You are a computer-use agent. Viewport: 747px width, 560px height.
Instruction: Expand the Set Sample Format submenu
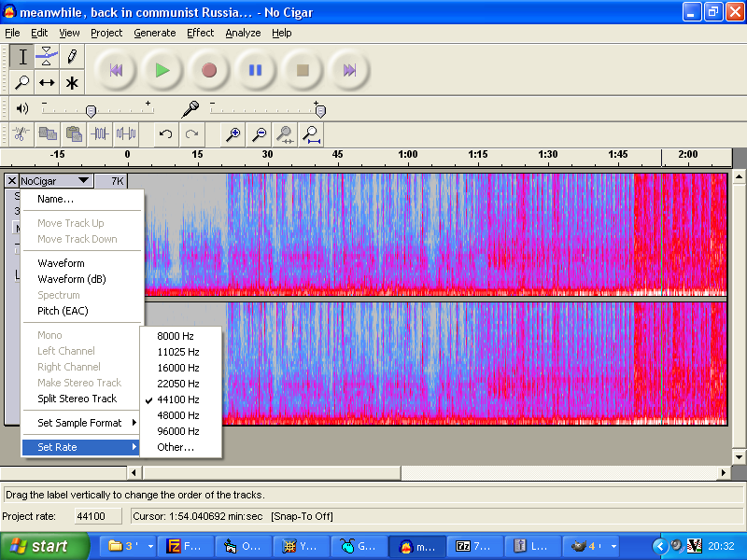pyautogui.click(x=82, y=423)
